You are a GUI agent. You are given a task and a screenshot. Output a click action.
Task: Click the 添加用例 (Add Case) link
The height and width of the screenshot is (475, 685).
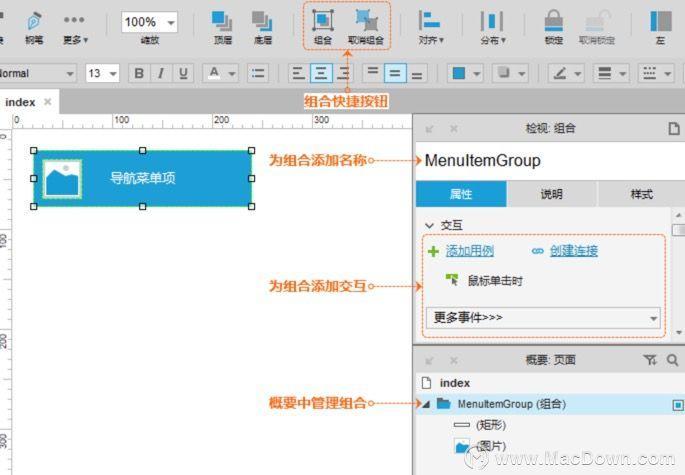tap(470, 251)
